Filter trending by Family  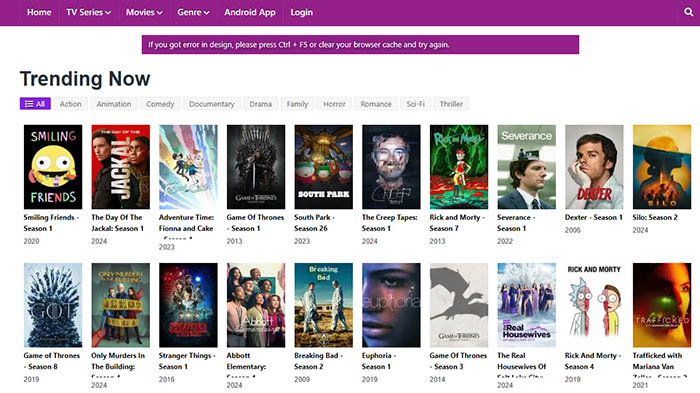(x=297, y=104)
